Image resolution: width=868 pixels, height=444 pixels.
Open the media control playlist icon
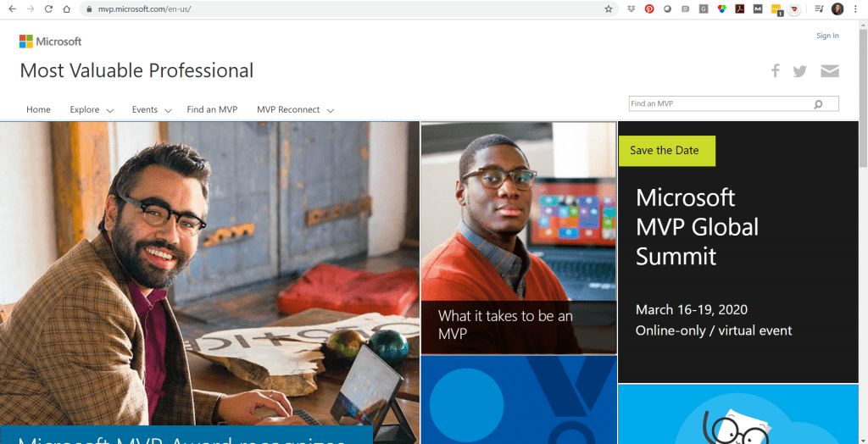(820, 8)
